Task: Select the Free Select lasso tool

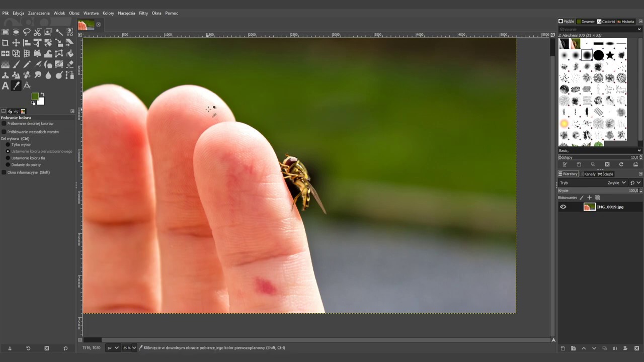Action: click(x=27, y=32)
